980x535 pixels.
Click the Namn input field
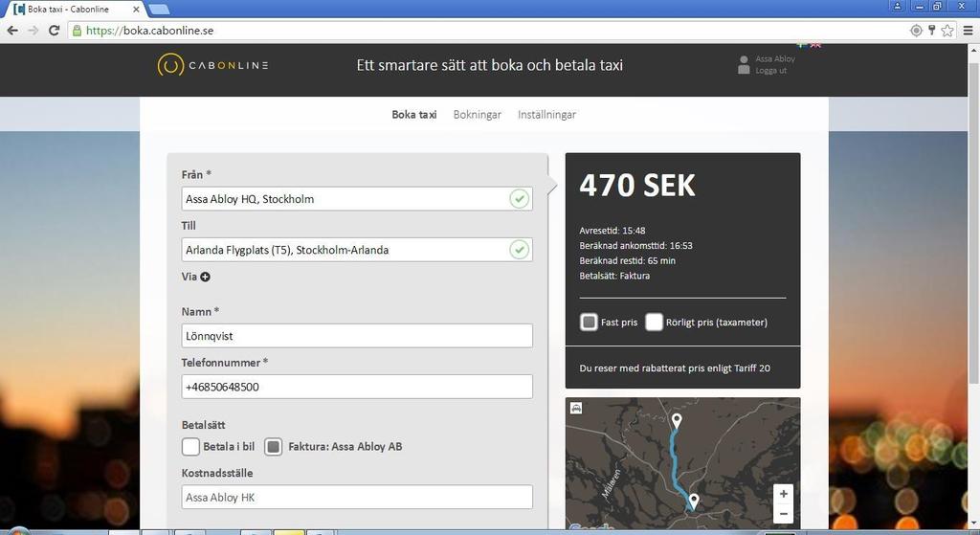click(x=357, y=336)
